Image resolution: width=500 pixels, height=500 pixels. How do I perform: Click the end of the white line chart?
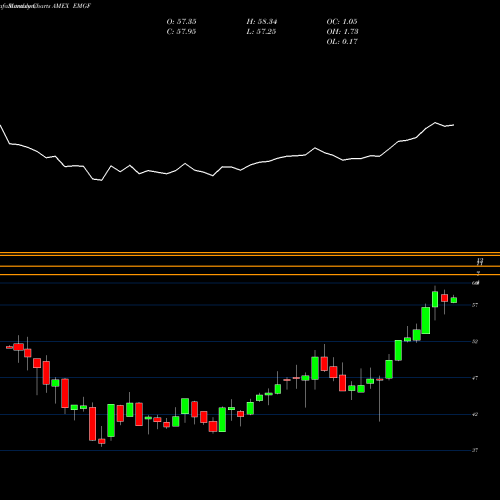pos(453,125)
